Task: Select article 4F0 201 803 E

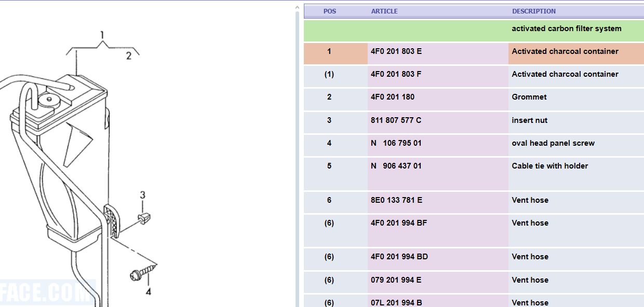Action: 396,51
